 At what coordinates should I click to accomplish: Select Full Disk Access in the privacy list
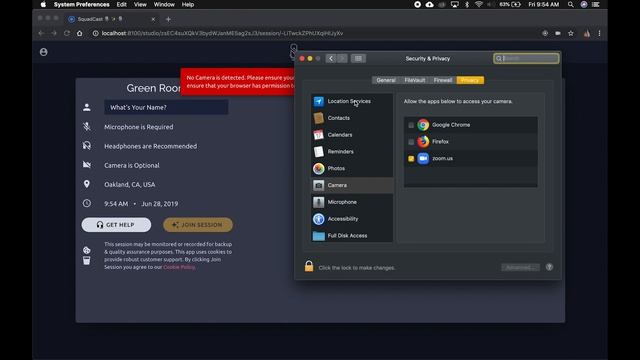[x=352, y=236]
